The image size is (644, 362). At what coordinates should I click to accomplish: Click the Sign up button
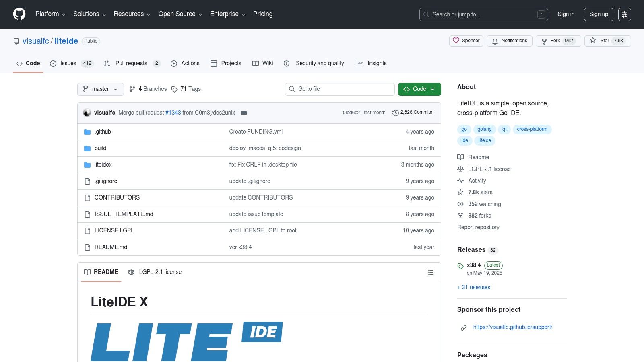coord(599,14)
